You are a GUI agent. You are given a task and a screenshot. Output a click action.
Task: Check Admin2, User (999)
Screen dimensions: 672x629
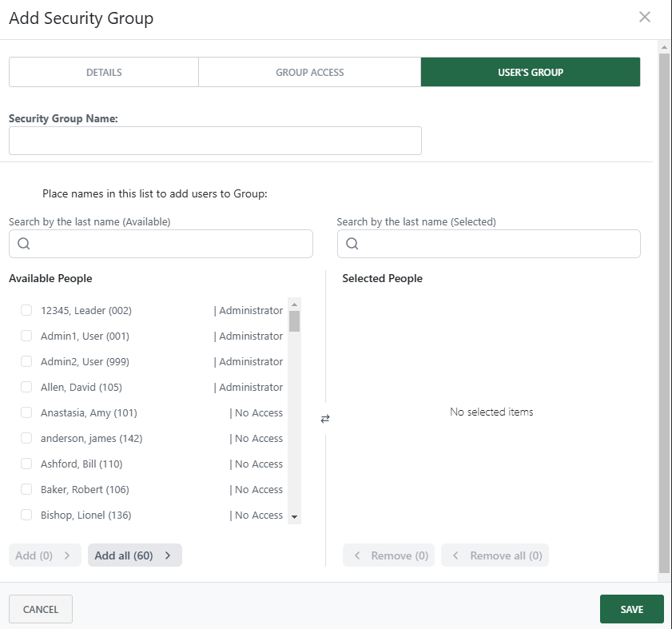26,361
